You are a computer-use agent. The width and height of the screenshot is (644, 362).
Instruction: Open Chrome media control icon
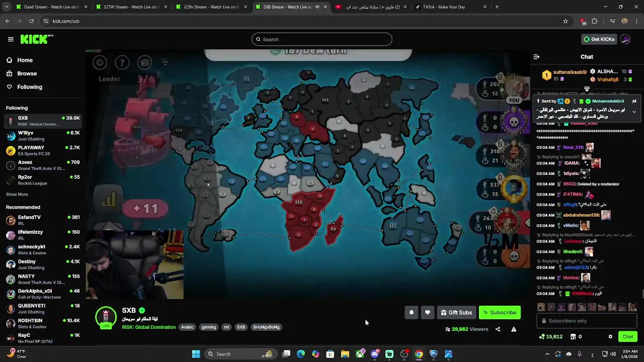612,21
